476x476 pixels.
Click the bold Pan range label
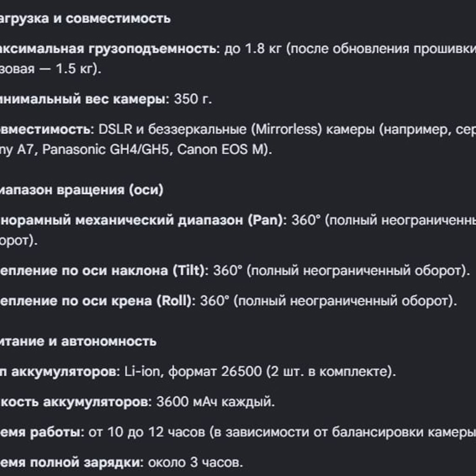tap(143, 220)
